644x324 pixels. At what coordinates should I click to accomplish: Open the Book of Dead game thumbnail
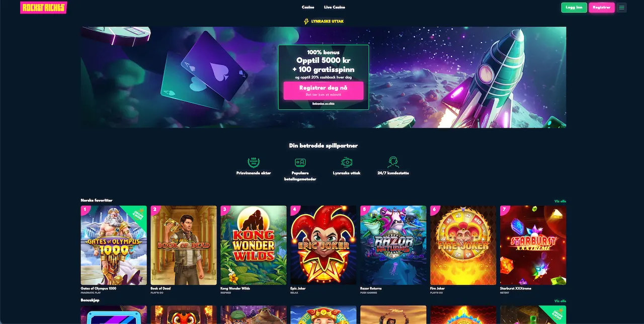pyautogui.click(x=184, y=246)
